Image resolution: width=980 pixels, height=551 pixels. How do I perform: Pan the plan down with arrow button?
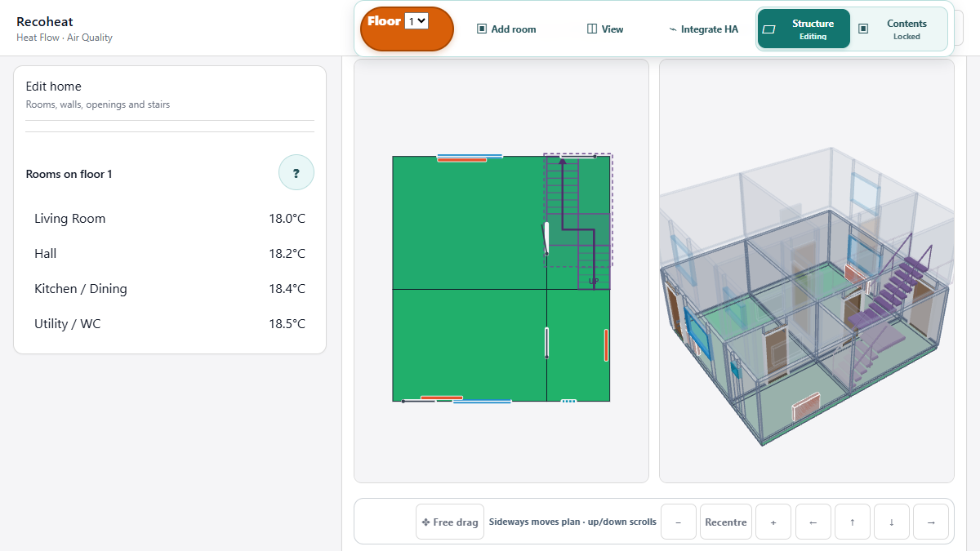pos(892,522)
